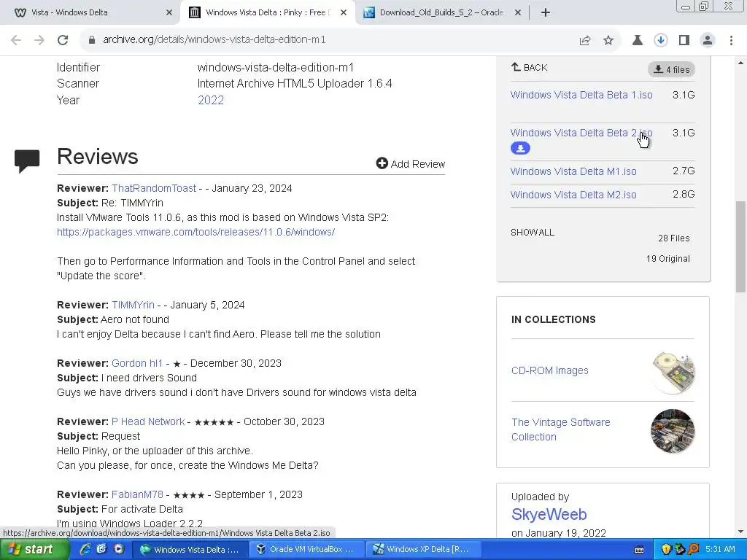747x560 pixels.
Task: Click the address bar URL field
Action: (329, 40)
